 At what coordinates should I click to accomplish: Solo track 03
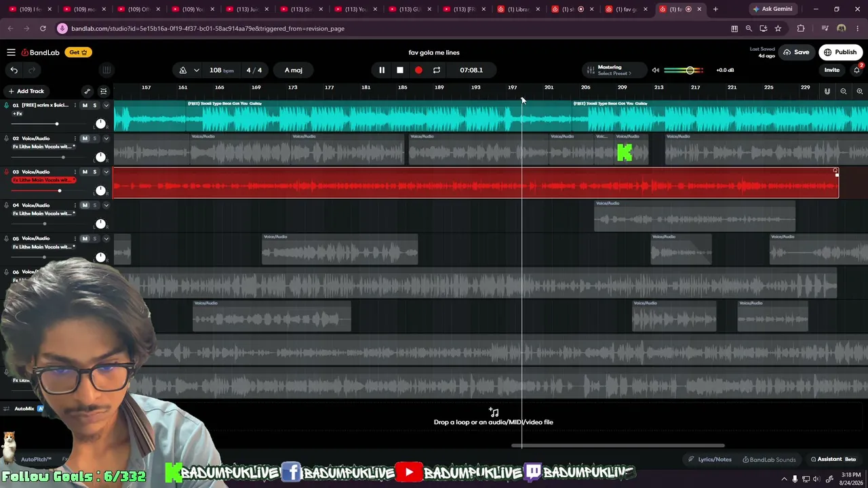pos(95,171)
